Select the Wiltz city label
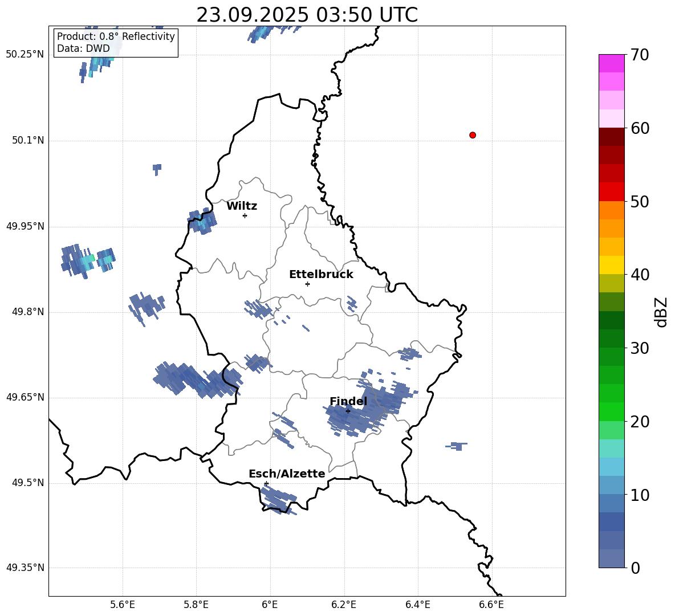The image size is (675, 616). pos(242,206)
